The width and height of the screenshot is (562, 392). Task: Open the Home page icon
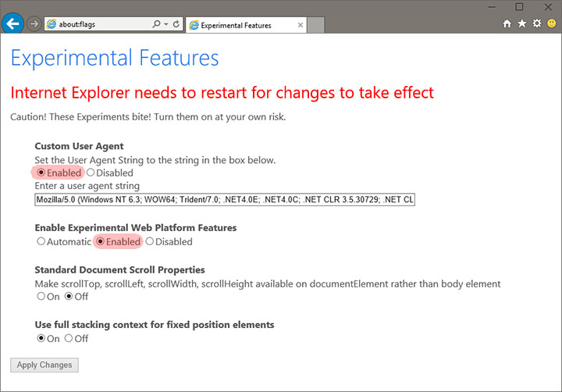pos(507,24)
